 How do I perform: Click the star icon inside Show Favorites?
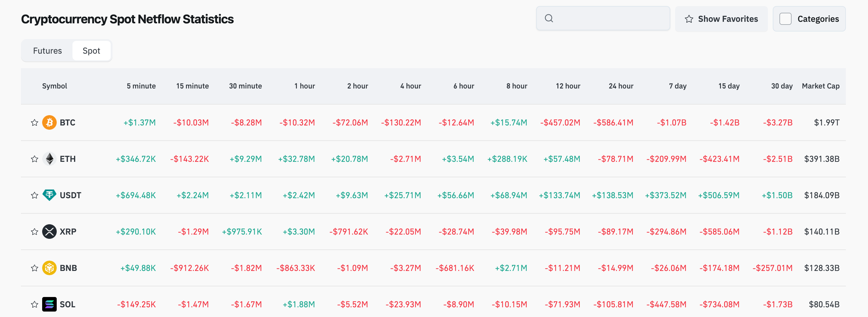[688, 19]
